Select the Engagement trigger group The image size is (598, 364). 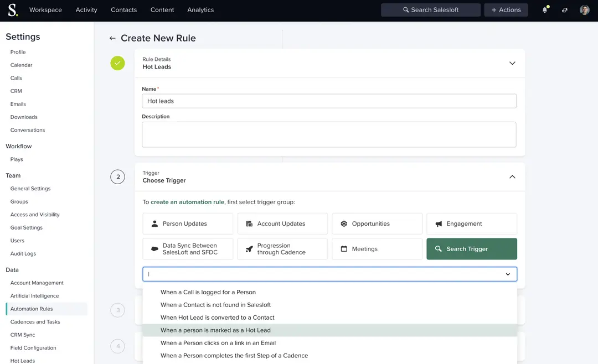pos(472,223)
